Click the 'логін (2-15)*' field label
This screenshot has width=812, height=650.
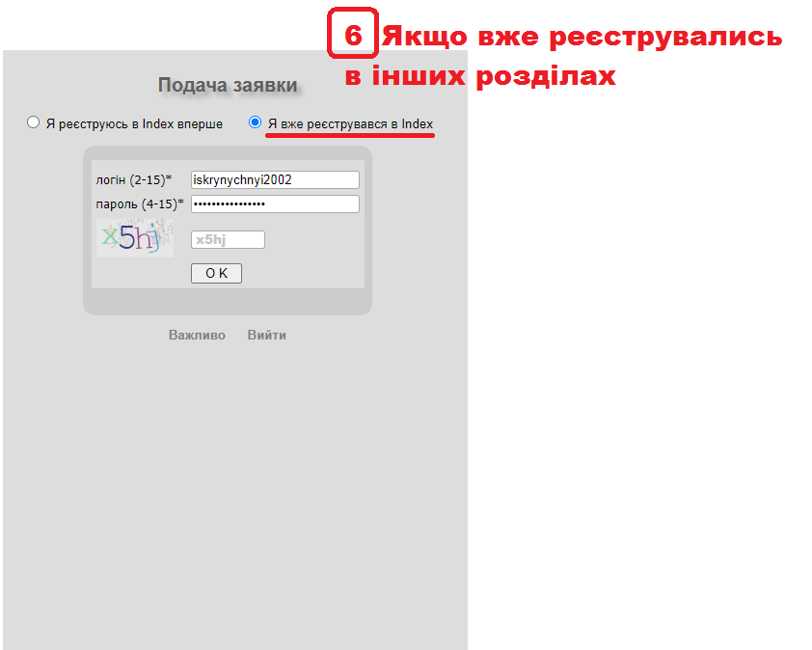pyautogui.click(x=134, y=179)
